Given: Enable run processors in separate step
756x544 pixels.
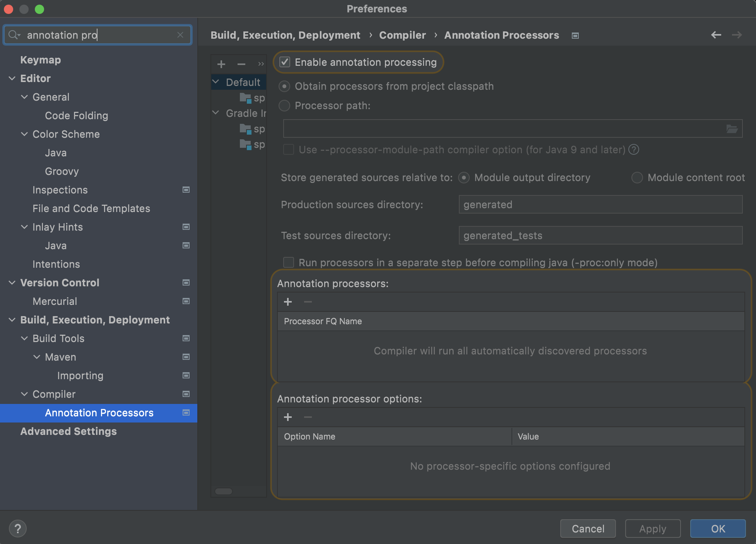Looking at the screenshot, I should 289,263.
